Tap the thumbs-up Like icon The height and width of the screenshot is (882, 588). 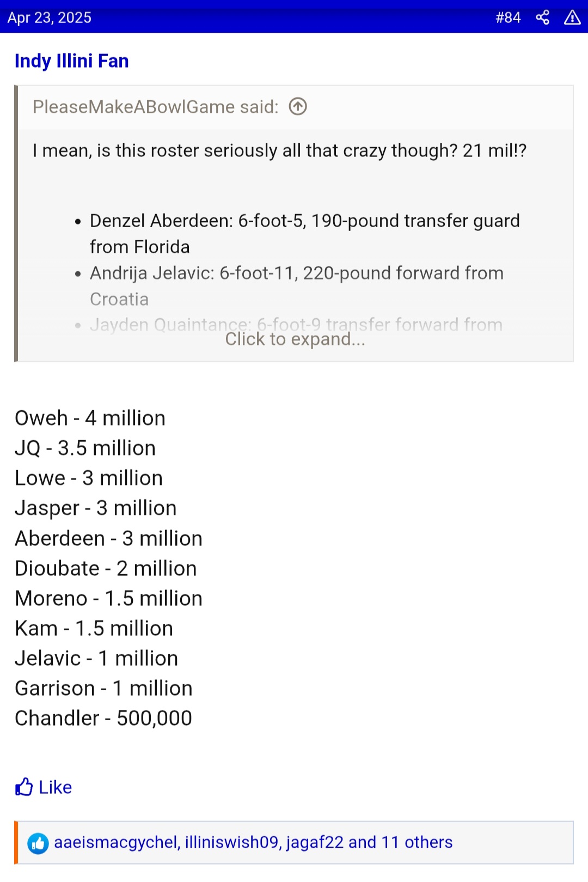pos(24,787)
